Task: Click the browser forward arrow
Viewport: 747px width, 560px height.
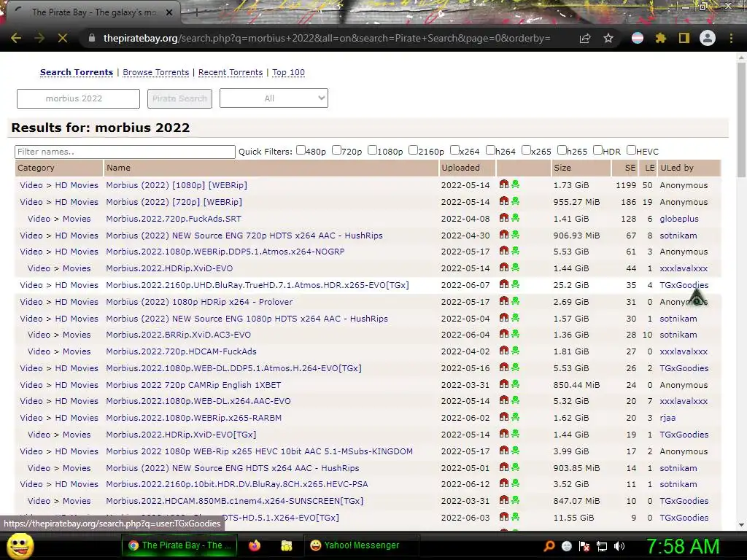Action: coord(39,38)
